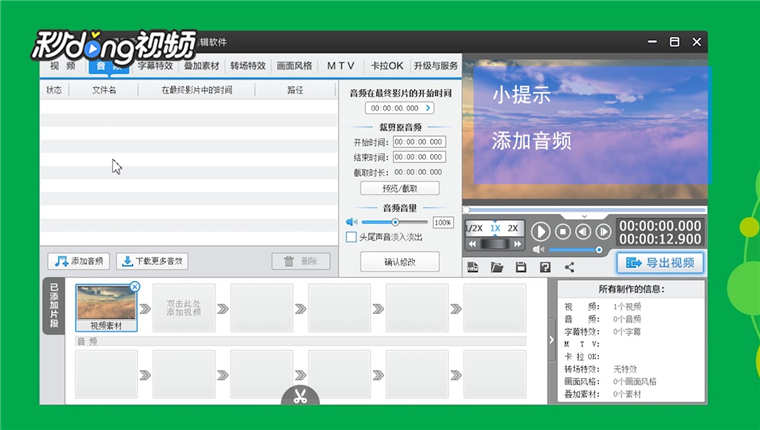760x430 pixels.
Task: Play the preview video
Action: 540,232
